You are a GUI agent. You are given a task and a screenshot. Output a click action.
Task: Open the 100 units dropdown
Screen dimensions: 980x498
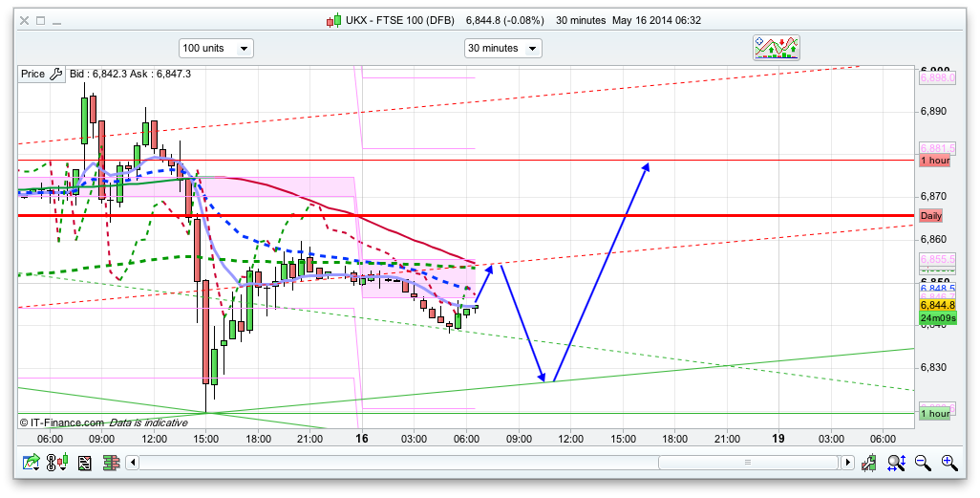tap(216, 48)
